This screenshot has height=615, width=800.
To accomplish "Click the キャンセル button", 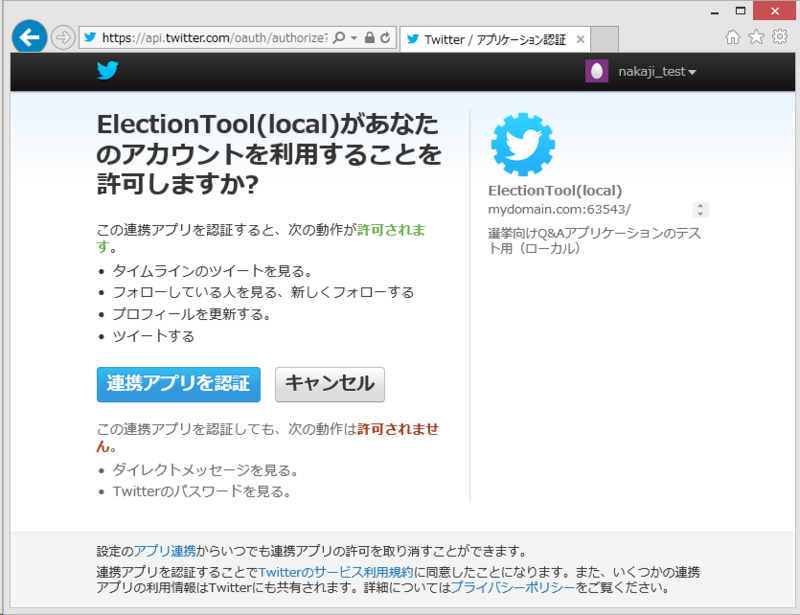I will coord(330,384).
